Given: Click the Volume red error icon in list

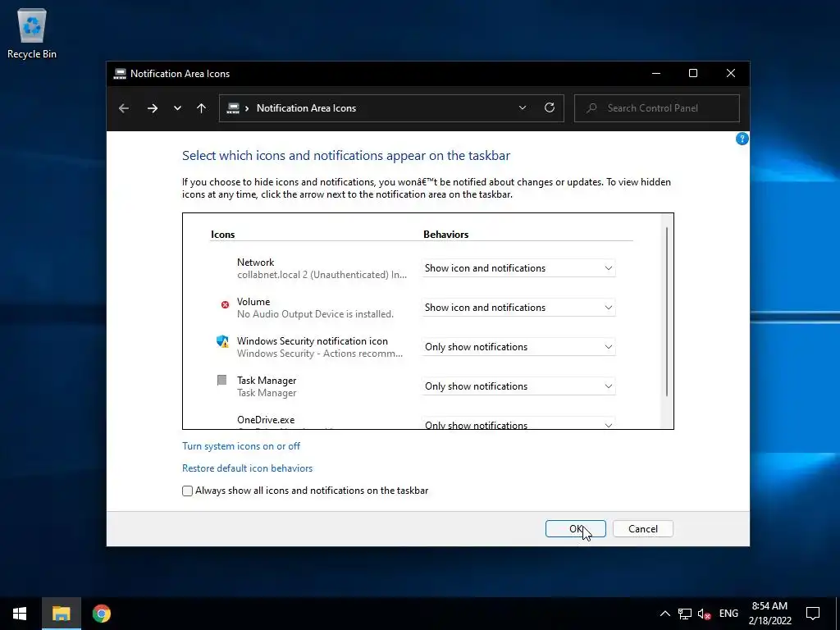Looking at the screenshot, I should [225, 304].
